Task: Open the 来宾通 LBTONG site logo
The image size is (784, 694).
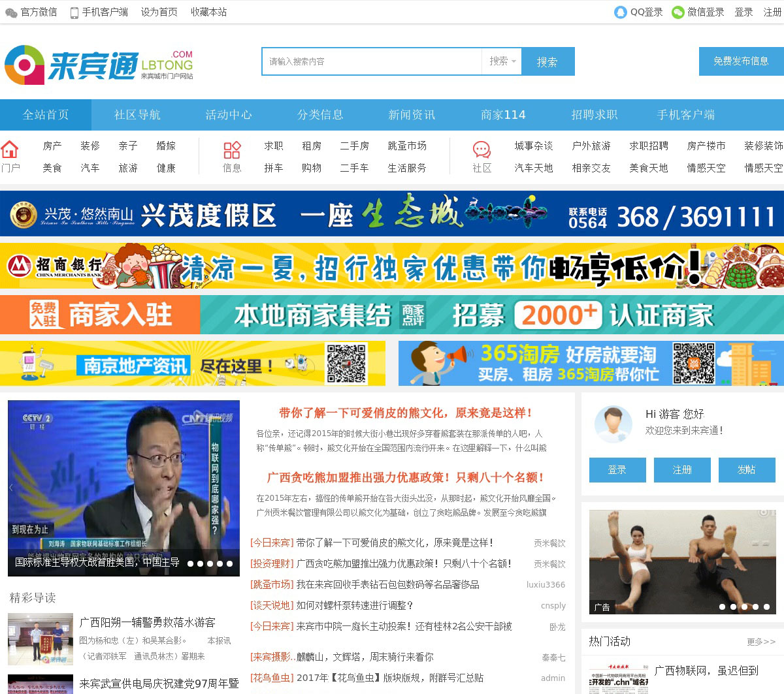Action: 99,65
